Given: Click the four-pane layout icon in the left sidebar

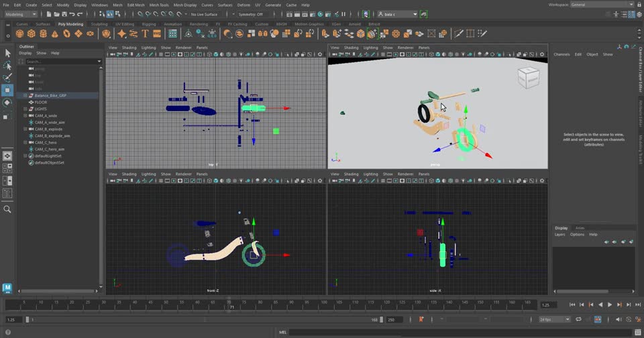Looking at the screenshot, I should (7, 168).
